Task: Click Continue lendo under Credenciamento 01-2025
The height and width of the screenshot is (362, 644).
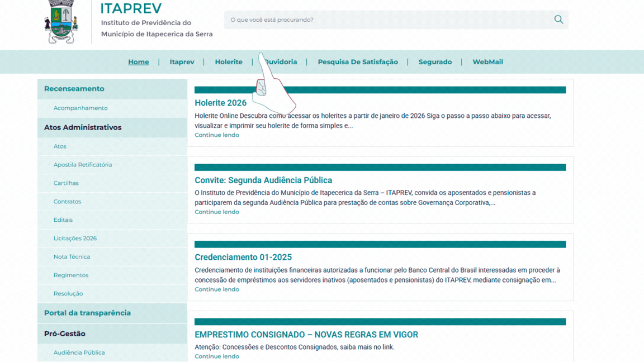Action: pos(217,289)
